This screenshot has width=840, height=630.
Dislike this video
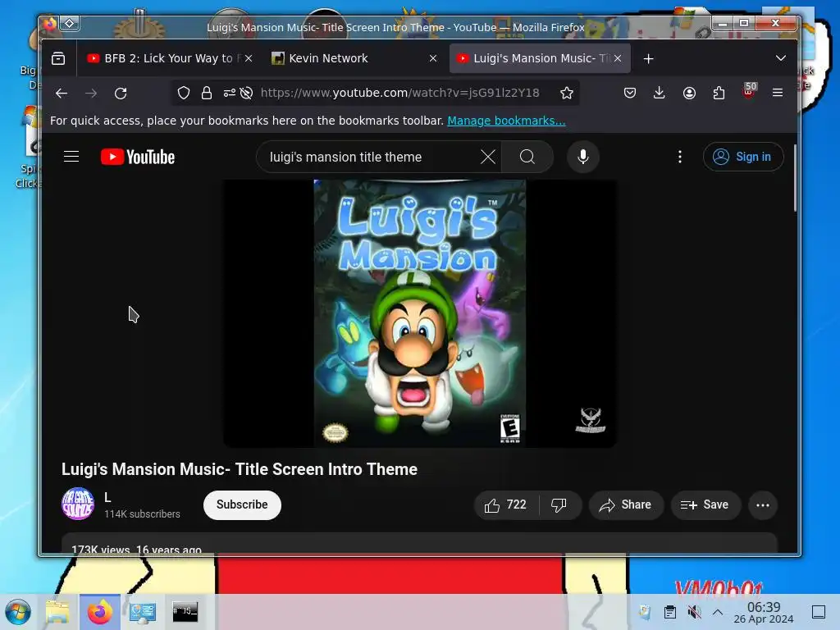click(x=559, y=505)
